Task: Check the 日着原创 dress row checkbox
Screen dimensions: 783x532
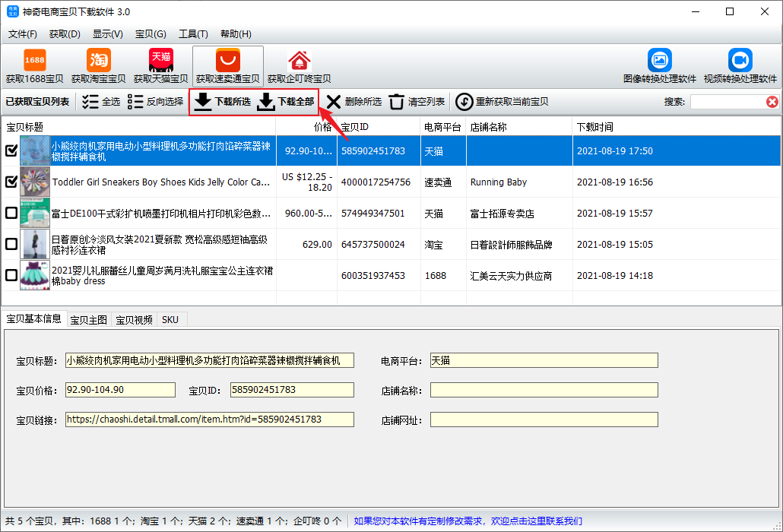Action: 11,244
